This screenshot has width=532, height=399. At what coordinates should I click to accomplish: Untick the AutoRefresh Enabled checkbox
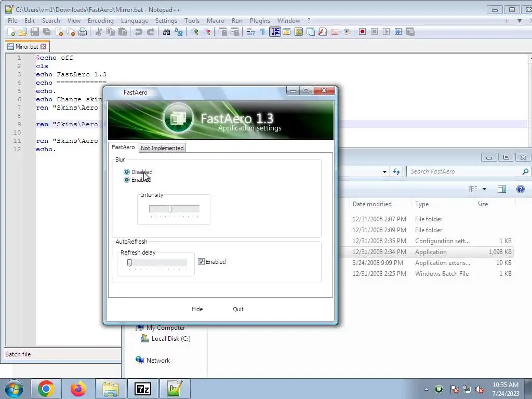[x=201, y=262]
